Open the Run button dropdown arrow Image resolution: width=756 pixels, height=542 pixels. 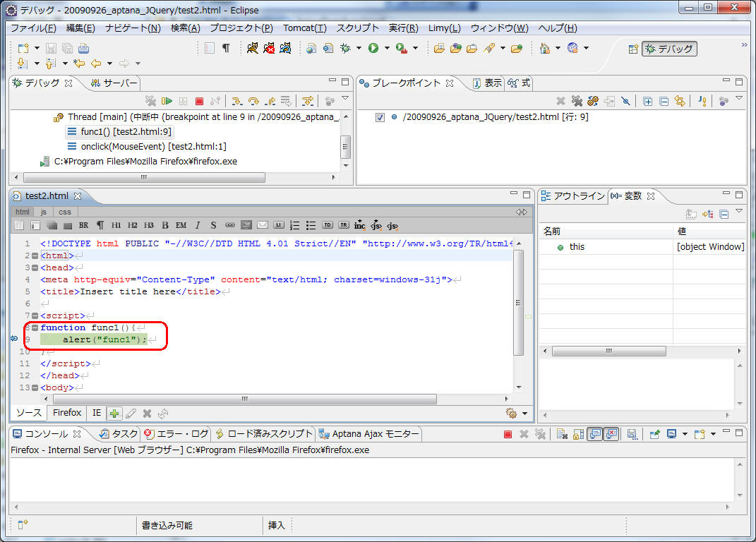click(385, 49)
